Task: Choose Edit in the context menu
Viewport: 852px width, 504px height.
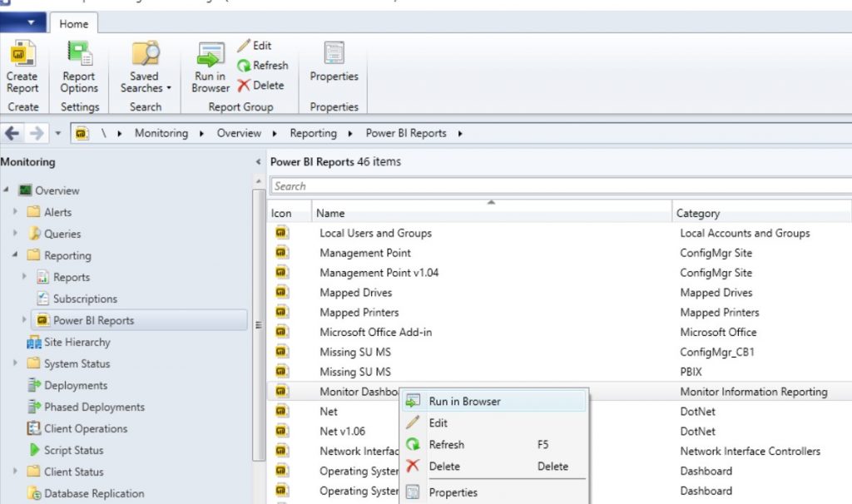Action: [494, 423]
